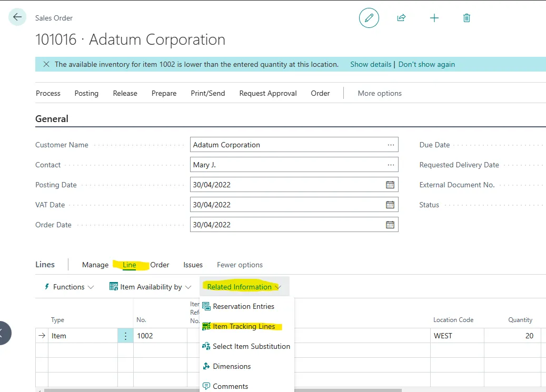This screenshot has width=546, height=392.
Task: Create new order with plus icon
Action: tap(434, 18)
